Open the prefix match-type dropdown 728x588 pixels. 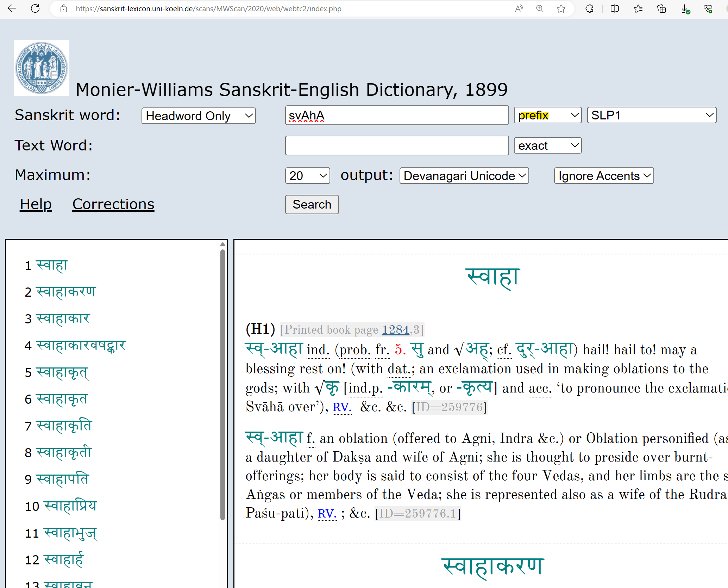(547, 115)
